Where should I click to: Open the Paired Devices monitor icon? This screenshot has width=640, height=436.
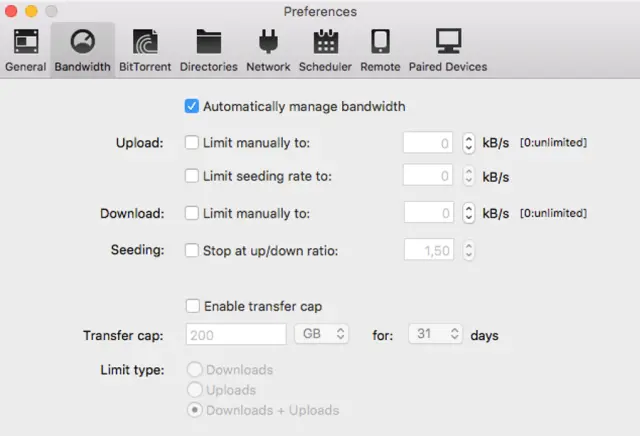click(448, 43)
